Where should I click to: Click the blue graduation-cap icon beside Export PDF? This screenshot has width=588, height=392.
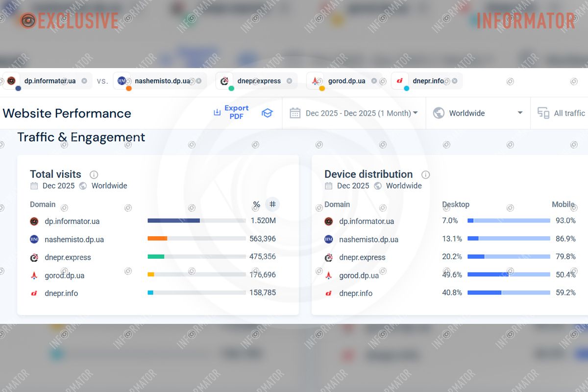coord(267,113)
